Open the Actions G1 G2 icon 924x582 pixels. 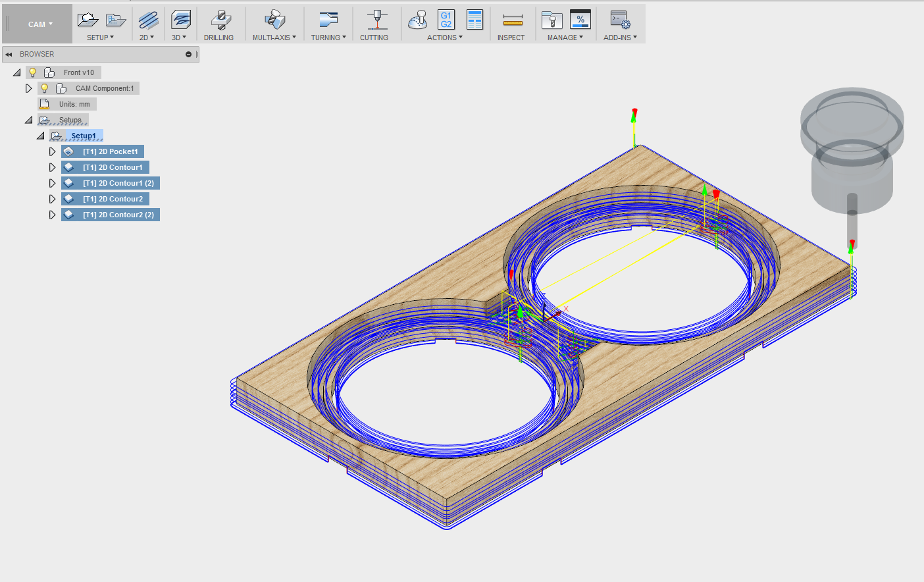(x=446, y=20)
